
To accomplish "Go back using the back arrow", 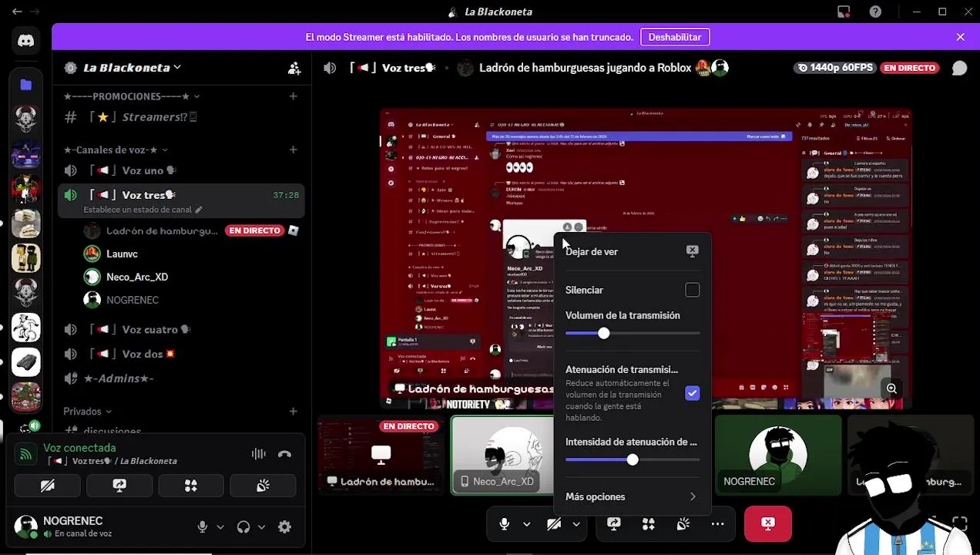I will point(17,12).
